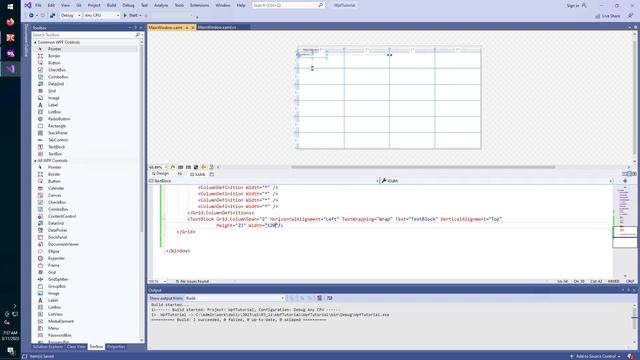Viewport: 640px width, 360px height.
Task: Open the TextBlock element navigation dropdown
Action: click(264, 181)
